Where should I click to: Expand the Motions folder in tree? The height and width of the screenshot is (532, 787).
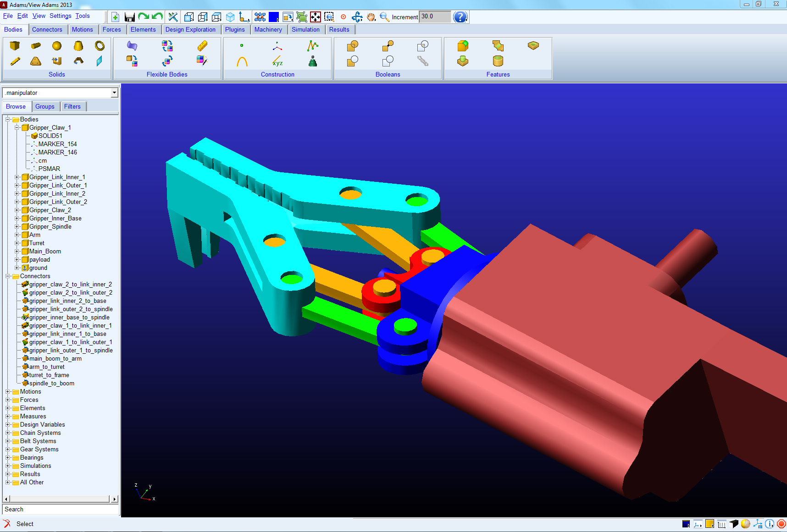coord(8,392)
